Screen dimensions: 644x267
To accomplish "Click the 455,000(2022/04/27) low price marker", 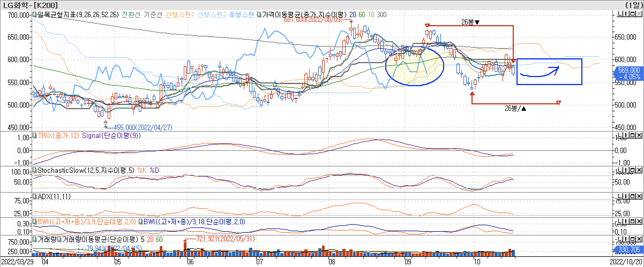I will (x=143, y=127).
